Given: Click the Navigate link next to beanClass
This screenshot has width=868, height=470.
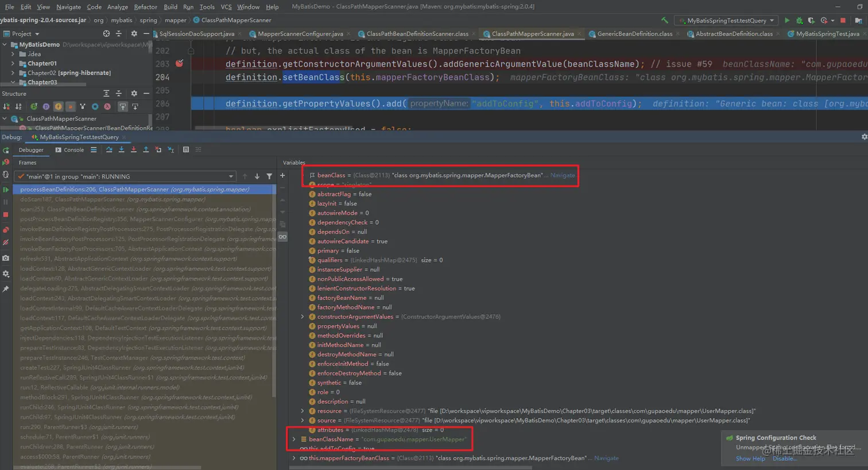Looking at the screenshot, I should click(x=563, y=175).
